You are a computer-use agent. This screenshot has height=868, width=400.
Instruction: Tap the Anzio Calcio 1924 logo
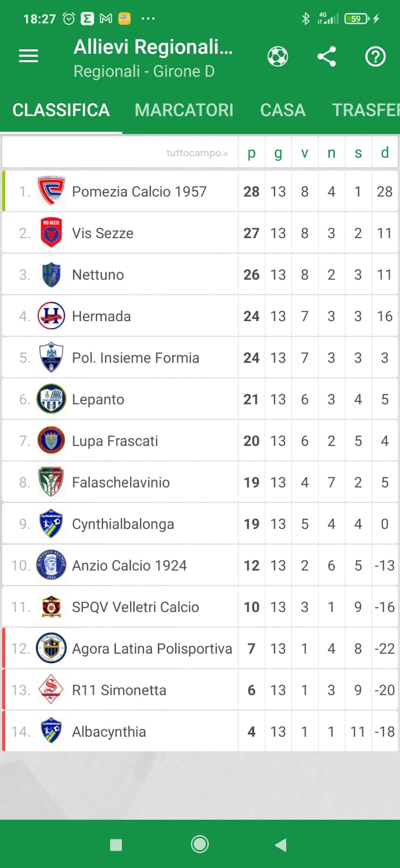pyautogui.click(x=51, y=565)
